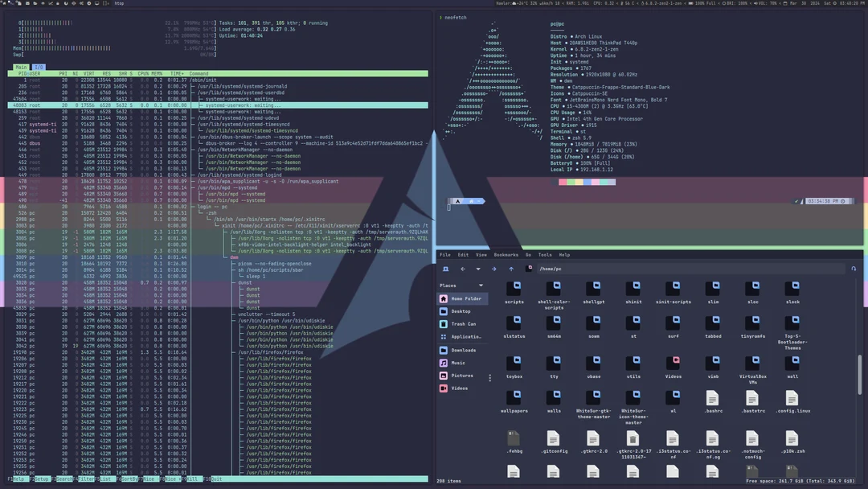Open the Bookmarks menu
The width and height of the screenshot is (868, 489).
click(x=506, y=254)
